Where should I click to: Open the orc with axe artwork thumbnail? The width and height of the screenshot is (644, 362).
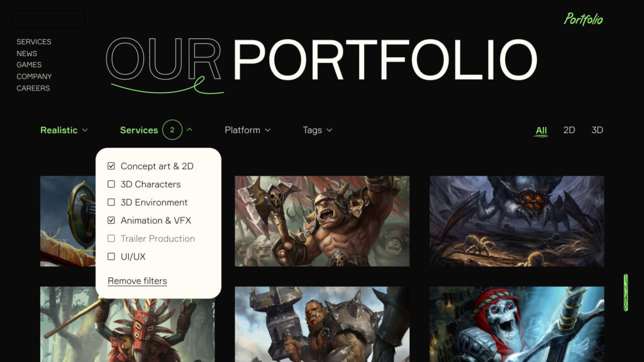click(x=322, y=221)
